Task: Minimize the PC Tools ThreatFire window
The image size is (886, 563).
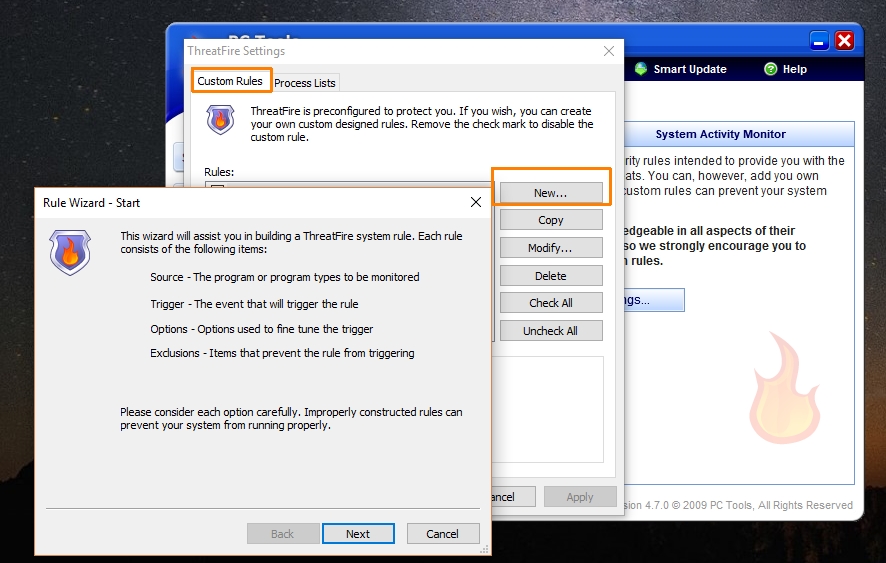Action: point(819,41)
